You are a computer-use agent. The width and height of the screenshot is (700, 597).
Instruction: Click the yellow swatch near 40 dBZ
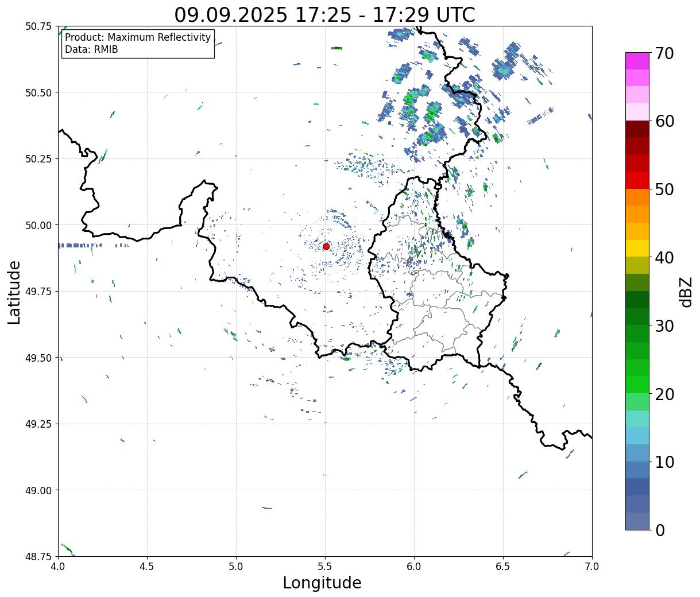[637, 248]
